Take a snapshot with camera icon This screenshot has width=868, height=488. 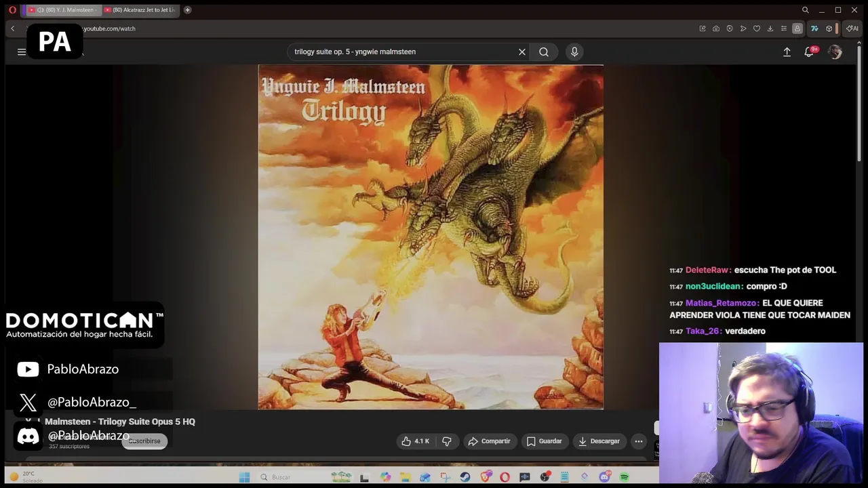coord(716,28)
